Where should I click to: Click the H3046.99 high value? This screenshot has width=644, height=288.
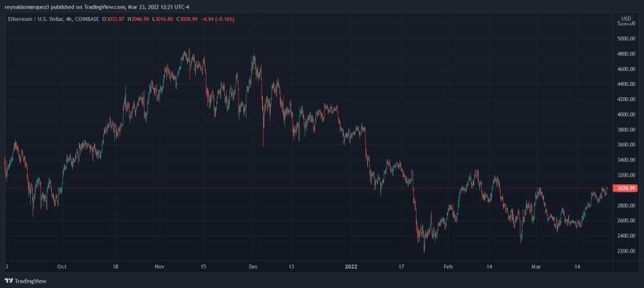click(139, 19)
